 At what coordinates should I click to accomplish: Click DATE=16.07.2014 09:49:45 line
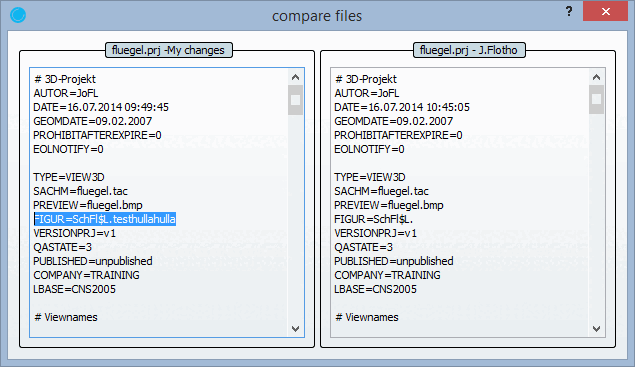[101, 107]
